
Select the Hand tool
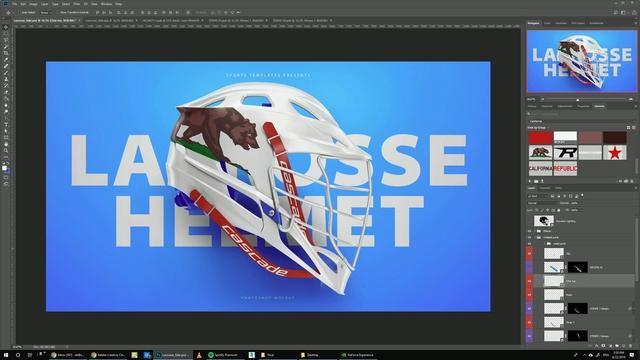pos(6,144)
